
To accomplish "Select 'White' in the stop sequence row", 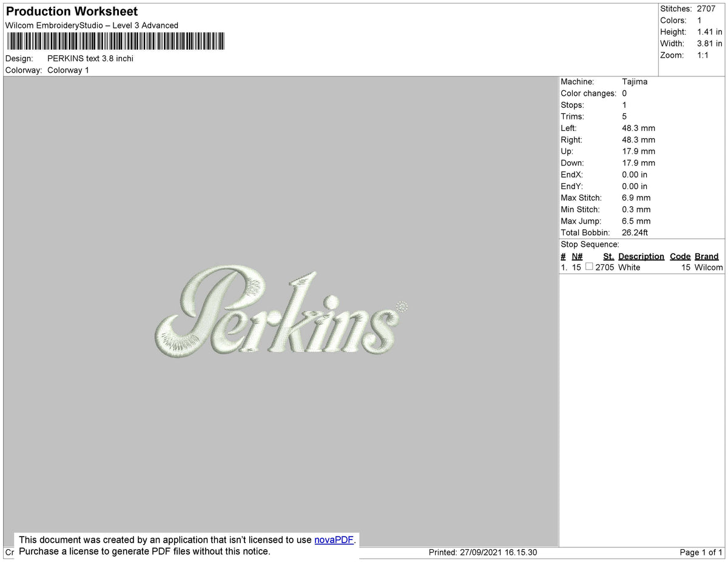I will pyautogui.click(x=629, y=267).
